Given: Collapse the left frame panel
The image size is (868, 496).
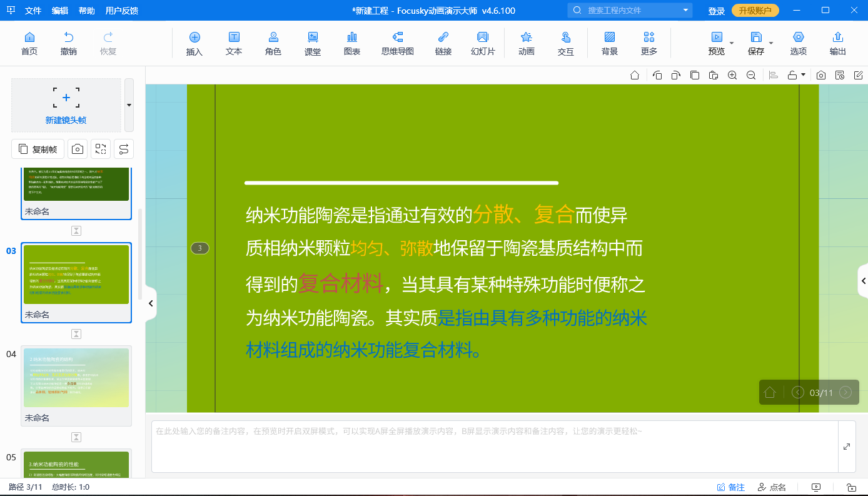Looking at the screenshot, I should 151,303.
